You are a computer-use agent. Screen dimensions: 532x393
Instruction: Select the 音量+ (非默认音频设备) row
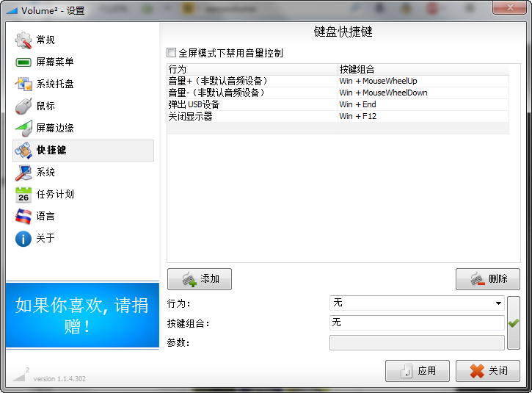pos(338,82)
